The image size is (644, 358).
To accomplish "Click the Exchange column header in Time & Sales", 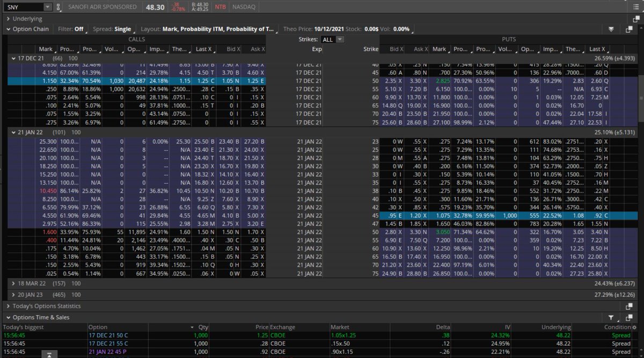I will [x=283, y=327].
